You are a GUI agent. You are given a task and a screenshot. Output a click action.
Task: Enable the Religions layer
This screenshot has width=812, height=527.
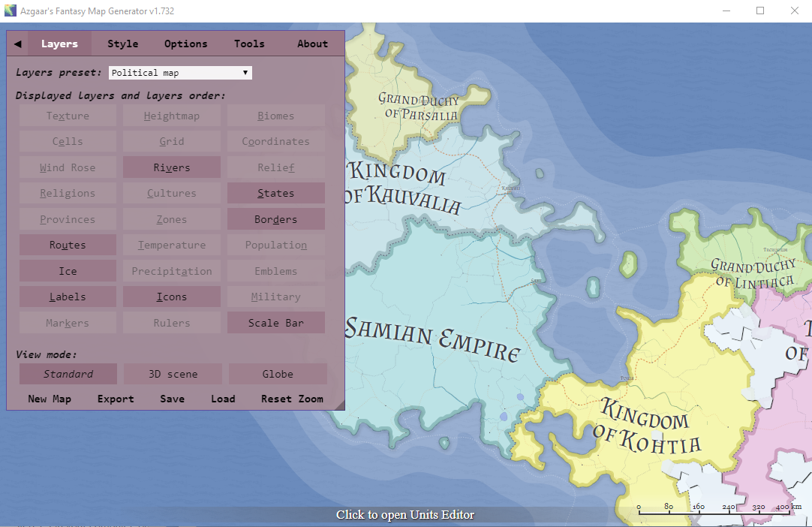click(x=68, y=193)
